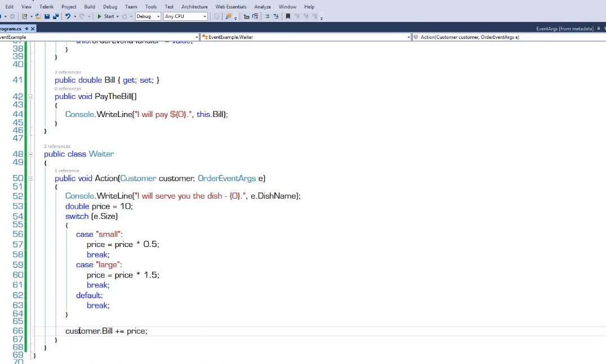This screenshot has width=606, height=364.
Task: Open the Debug menu
Action: [110, 7]
